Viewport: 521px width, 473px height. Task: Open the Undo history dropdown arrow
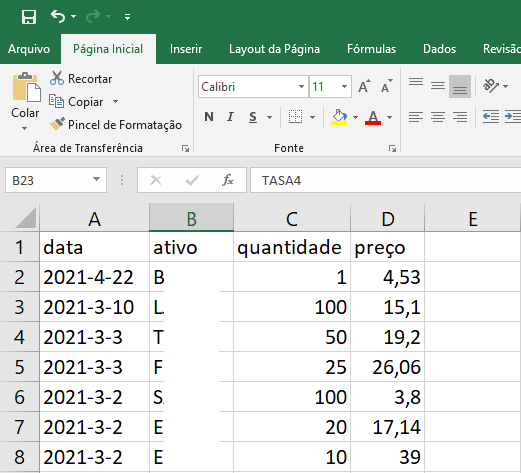coord(73,16)
